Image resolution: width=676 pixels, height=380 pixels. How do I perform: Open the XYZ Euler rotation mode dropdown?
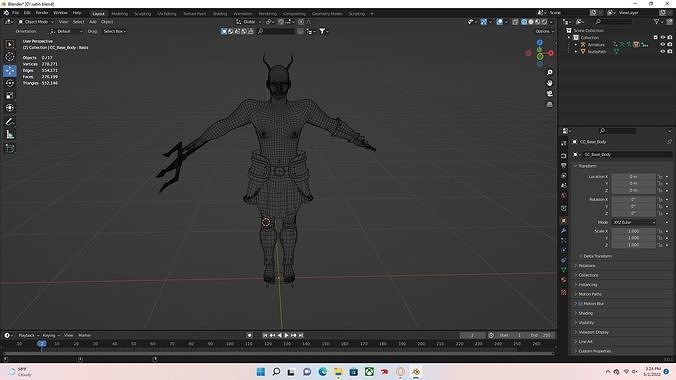633,222
